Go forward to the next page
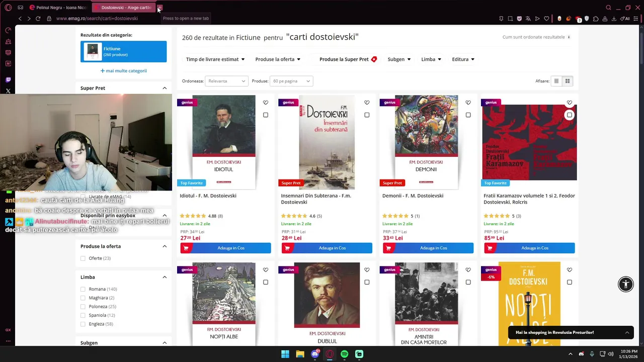 [x=29, y=19]
